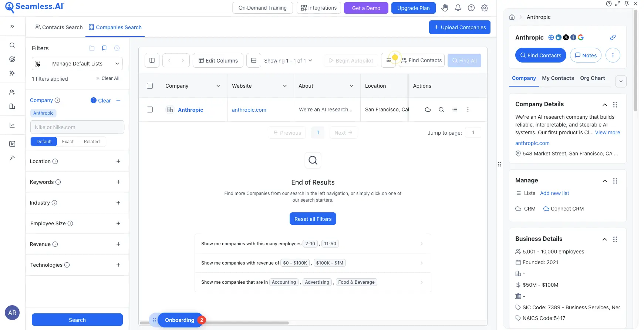644x330 pixels.
Task: Switch to Companies Search tab
Action: pyautogui.click(x=115, y=27)
